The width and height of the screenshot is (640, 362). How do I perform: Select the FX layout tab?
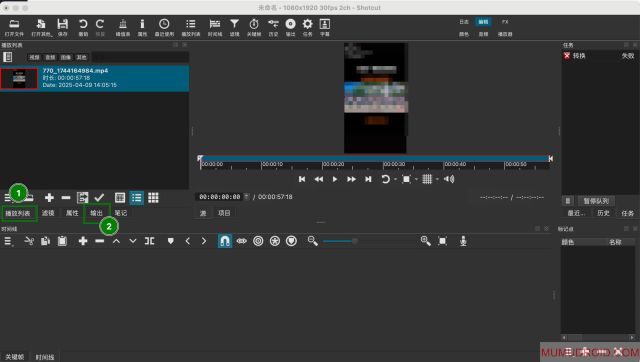click(x=505, y=22)
